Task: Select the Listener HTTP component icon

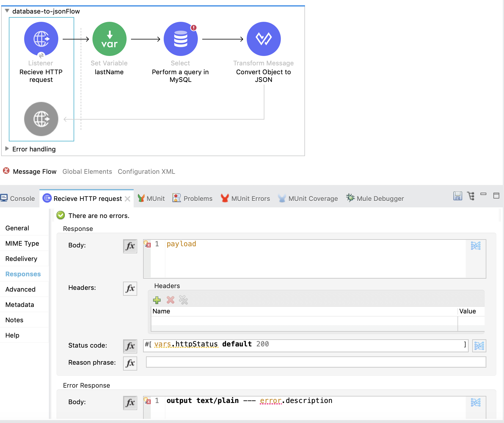Action: tap(41, 39)
